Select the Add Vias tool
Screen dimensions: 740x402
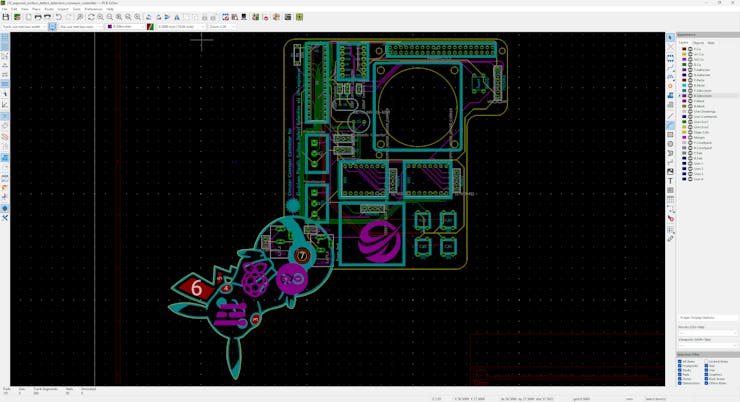[x=670, y=86]
